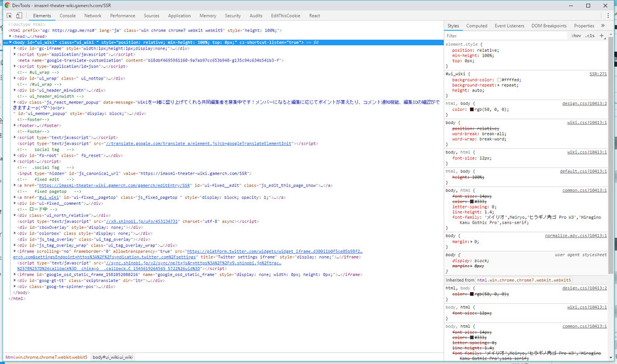
Task: Switch to the Computed styles tab
Action: (477, 26)
